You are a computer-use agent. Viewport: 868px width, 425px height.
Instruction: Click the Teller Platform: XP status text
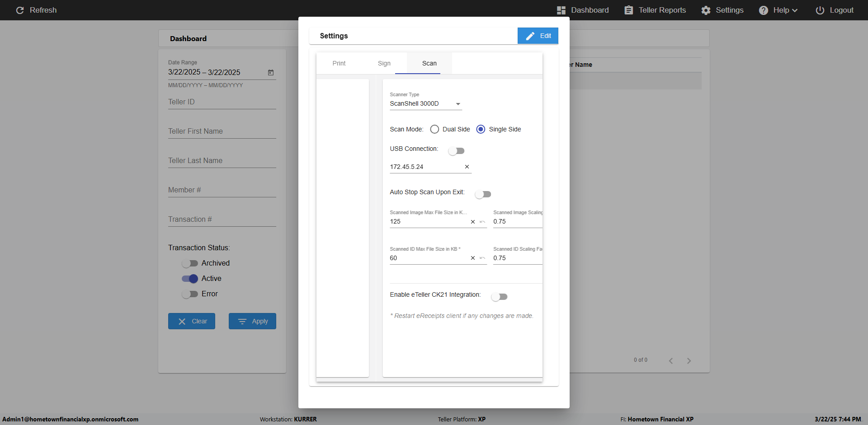(462, 420)
